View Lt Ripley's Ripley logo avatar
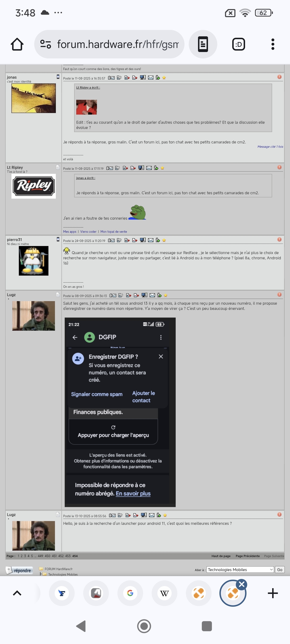 34,186
